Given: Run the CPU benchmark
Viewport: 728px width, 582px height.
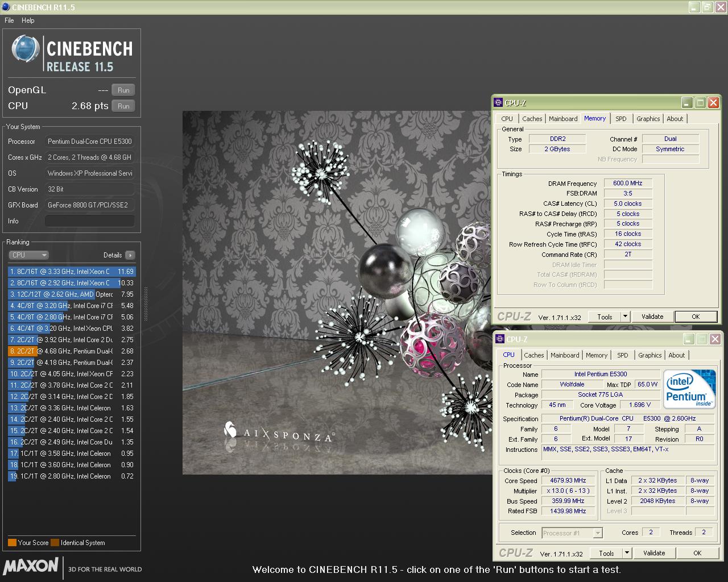Looking at the screenshot, I should coord(123,106).
